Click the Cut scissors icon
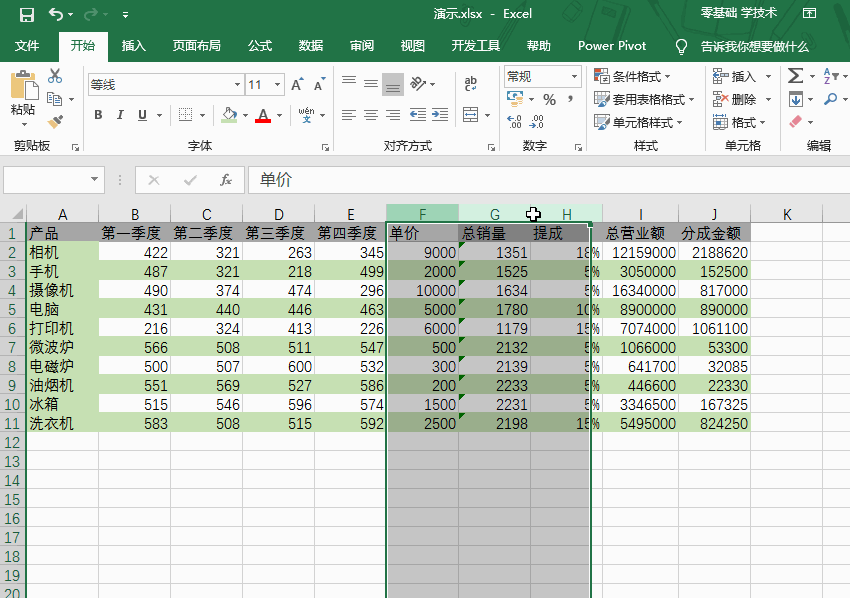The height and width of the screenshot is (598, 850). coord(55,76)
